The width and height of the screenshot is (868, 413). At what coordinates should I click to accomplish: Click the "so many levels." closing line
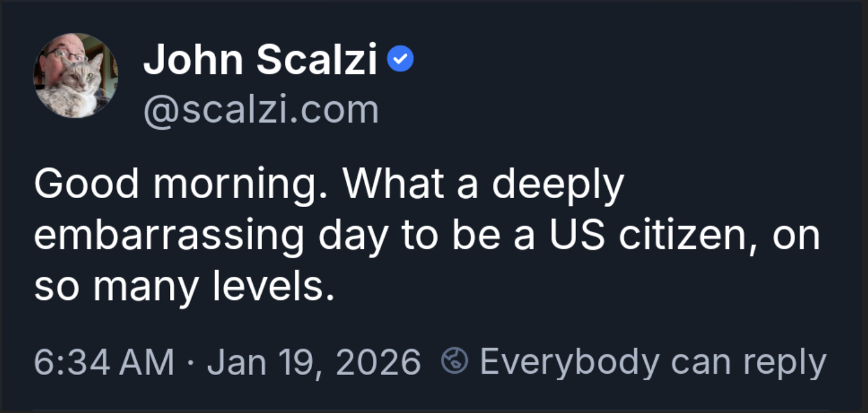tap(181, 287)
